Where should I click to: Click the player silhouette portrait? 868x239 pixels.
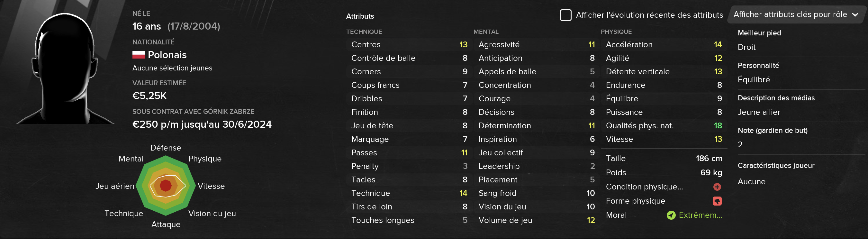pyautogui.click(x=65, y=69)
